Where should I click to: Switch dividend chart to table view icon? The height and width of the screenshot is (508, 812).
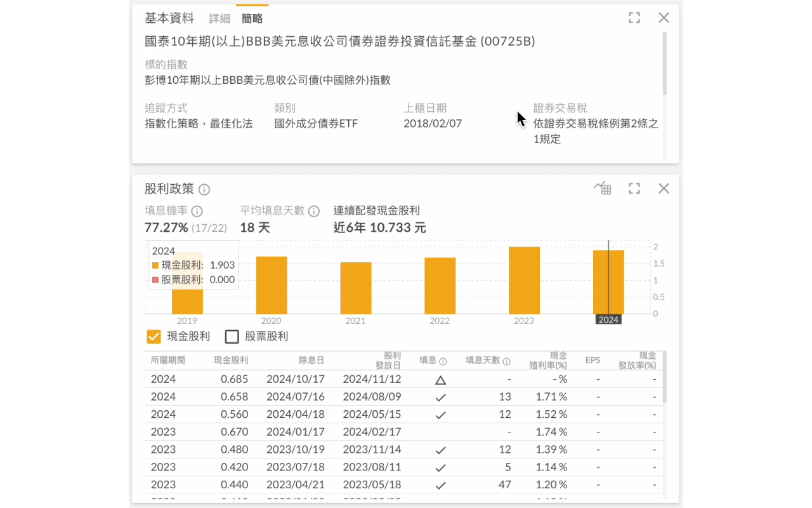click(601, 188)
